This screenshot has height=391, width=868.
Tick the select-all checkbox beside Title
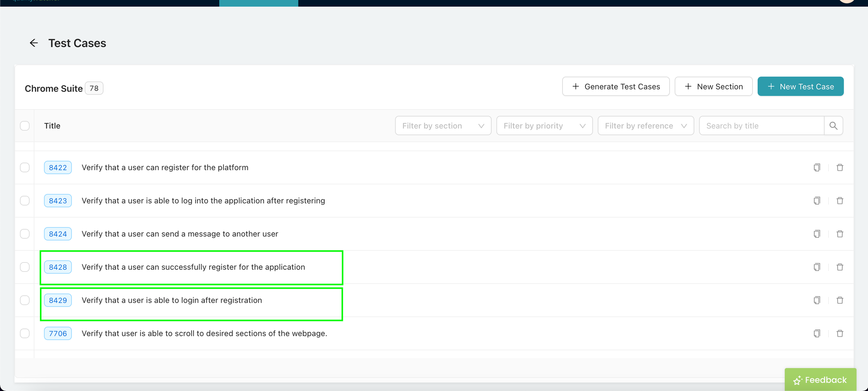(x=25, y=126)
